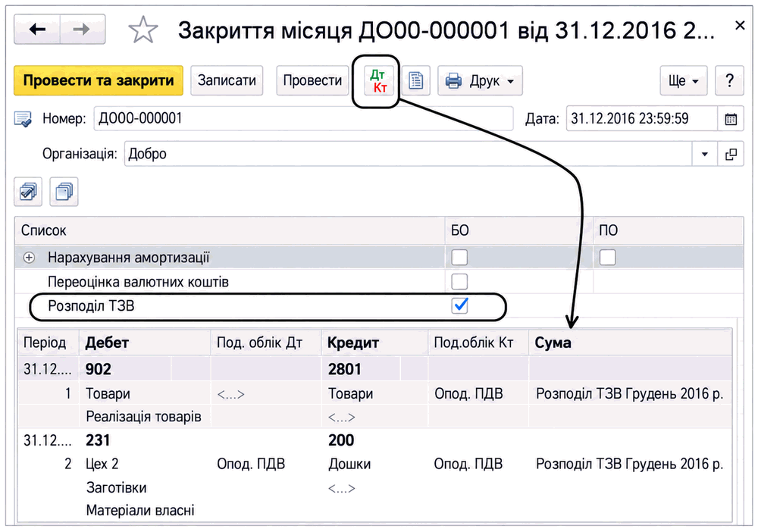Close the document form with the X
Viewport: 758px width, 532px height.
(x=740, y=26)
